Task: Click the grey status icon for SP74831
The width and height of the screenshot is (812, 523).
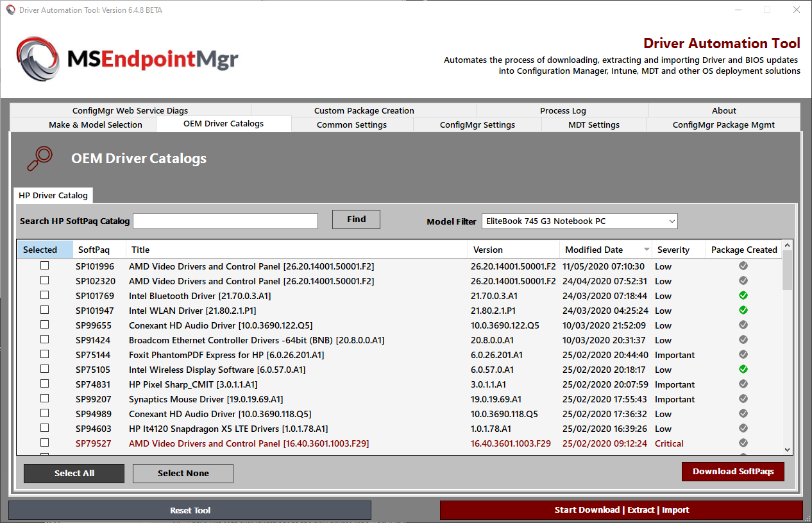Action: [743, 384]
